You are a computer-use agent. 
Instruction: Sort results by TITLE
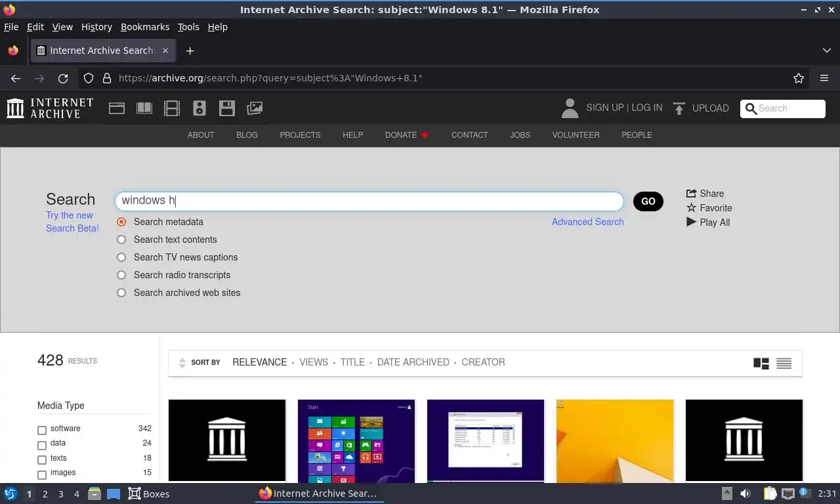[352, 362]
